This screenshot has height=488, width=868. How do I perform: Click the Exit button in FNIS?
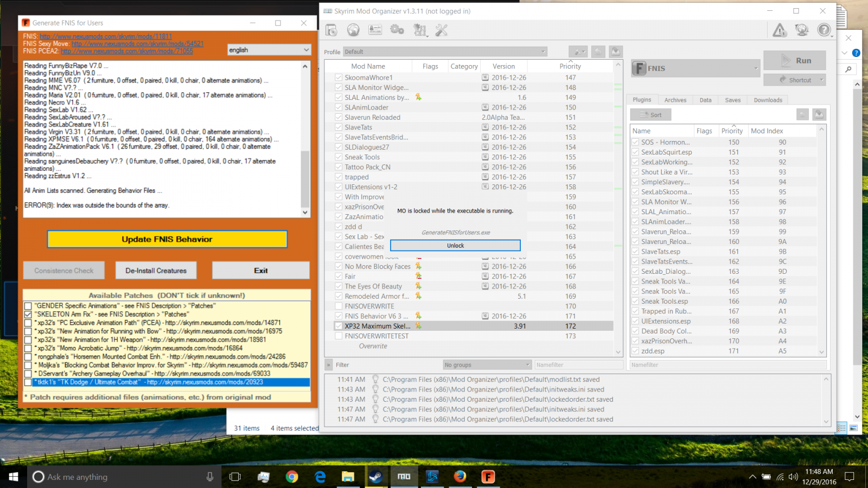(261, 271)
